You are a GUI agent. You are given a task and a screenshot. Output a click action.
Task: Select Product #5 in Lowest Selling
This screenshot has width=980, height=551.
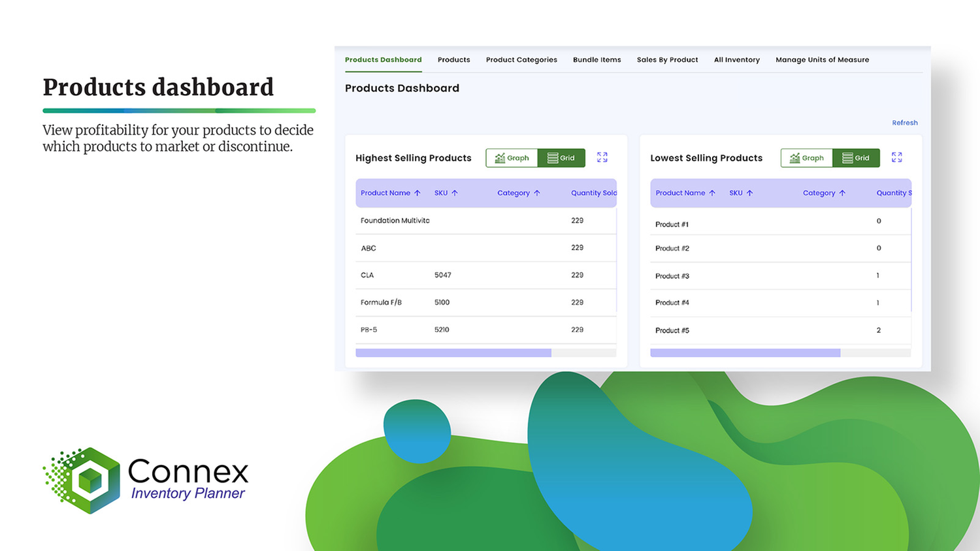[x=672, y=330]
